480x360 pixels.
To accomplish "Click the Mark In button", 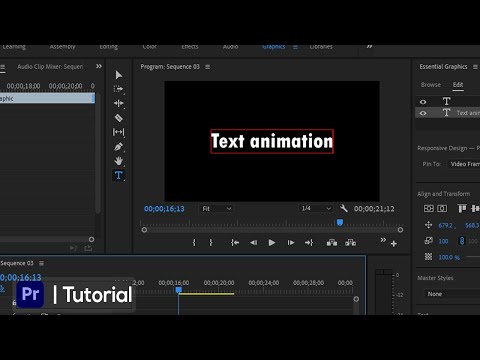I will (194, 243).
